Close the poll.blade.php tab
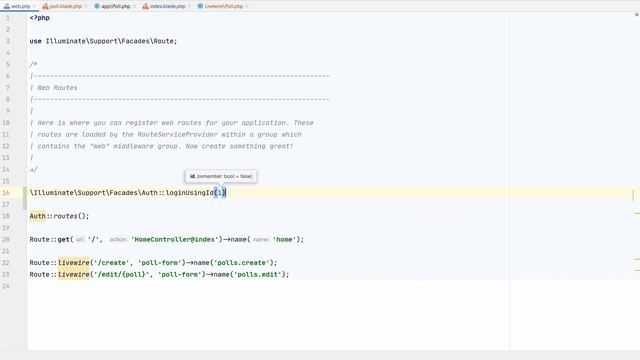Screen dimensions: 640x360 pos(86,6)
